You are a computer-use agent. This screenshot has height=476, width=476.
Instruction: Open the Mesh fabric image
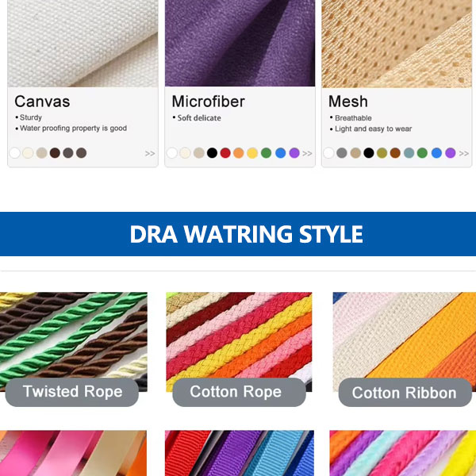coord(397,44)
